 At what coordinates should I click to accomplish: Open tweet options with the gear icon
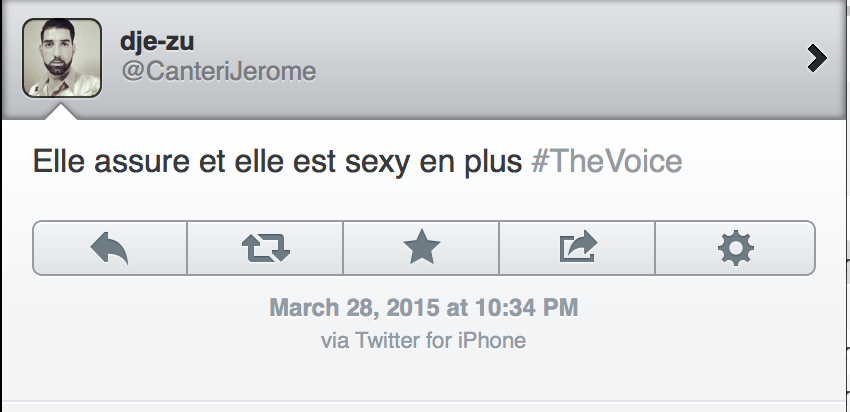735,248
